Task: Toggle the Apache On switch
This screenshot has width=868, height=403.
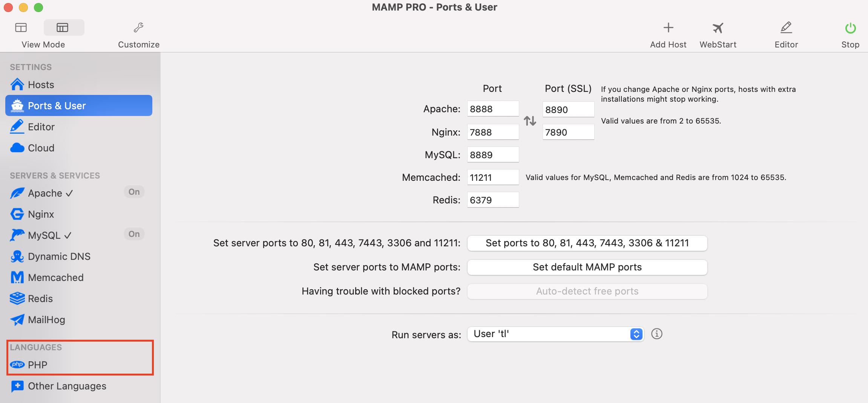Action: 134,192
